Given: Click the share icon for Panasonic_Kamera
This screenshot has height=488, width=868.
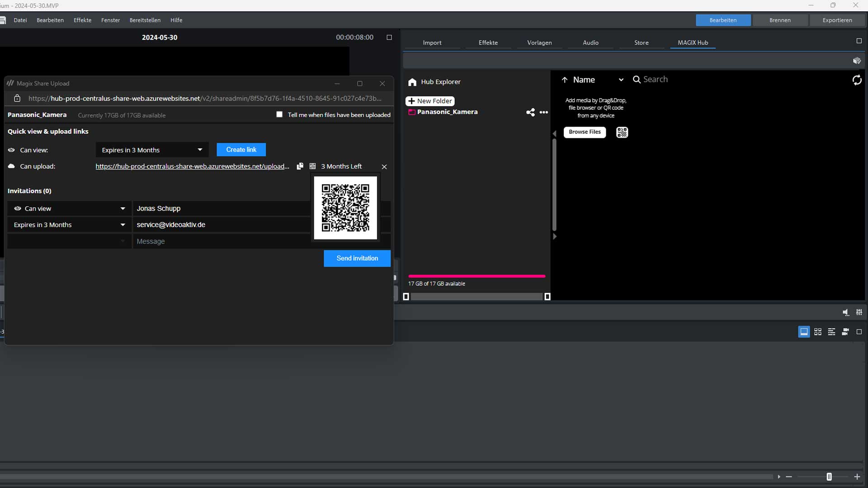Looking at the screenshot, I should tap(530, 112).
